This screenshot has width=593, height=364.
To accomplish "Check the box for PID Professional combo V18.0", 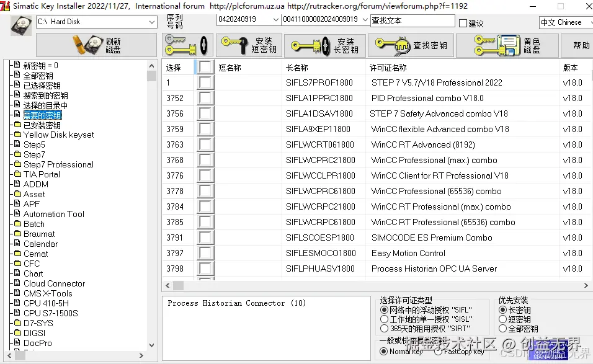I will 205,98.
